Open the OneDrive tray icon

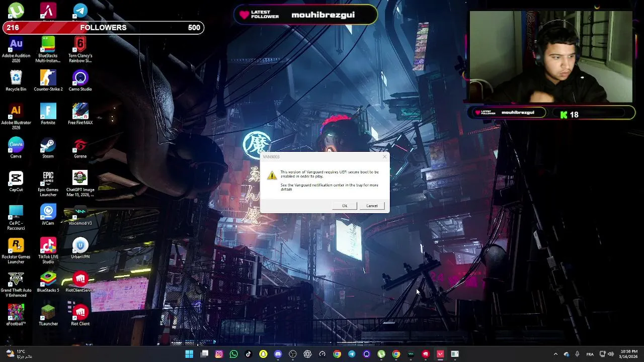pyautogui.click(x=566, y=354)
